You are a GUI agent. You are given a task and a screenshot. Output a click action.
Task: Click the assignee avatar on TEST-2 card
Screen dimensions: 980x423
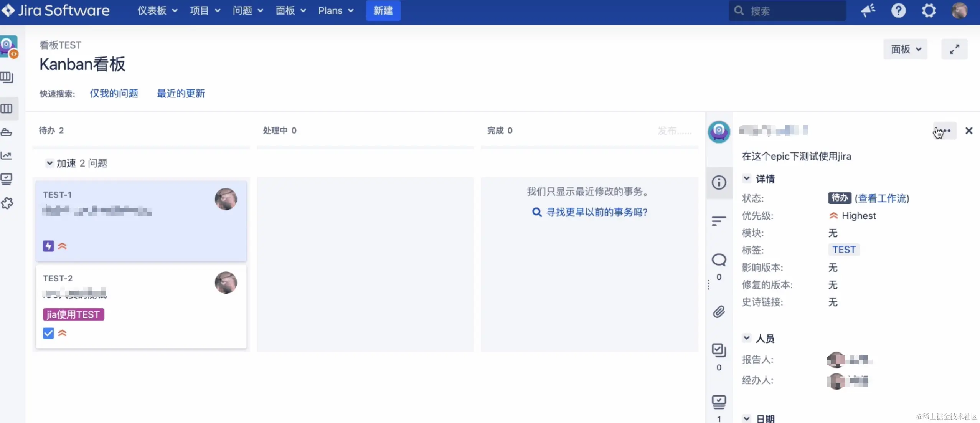(x=226, y=283)
